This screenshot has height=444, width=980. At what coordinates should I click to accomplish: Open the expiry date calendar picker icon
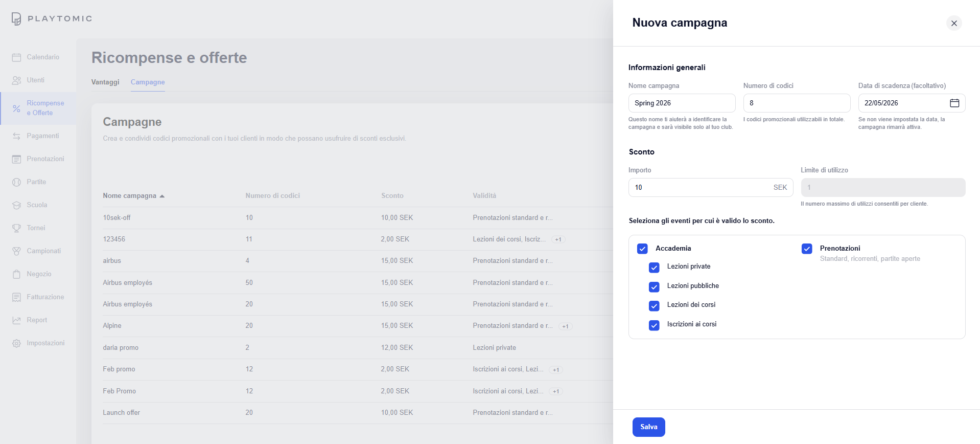(x=954, y=103)
